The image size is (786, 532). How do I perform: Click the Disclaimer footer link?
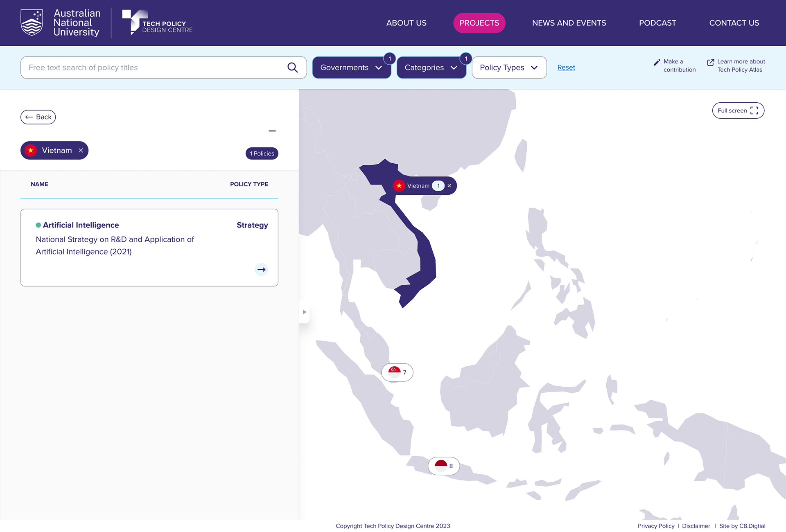[x=696, y=526]
